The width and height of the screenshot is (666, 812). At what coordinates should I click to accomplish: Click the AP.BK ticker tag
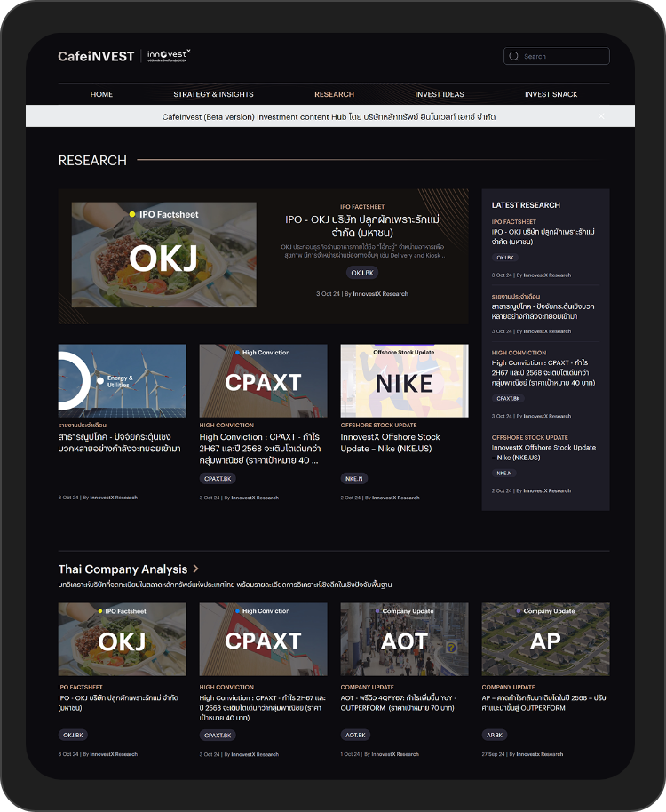click(495, 735)
